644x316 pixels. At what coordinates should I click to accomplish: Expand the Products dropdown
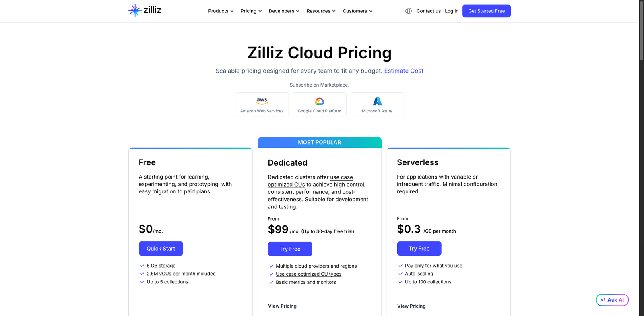221,11
